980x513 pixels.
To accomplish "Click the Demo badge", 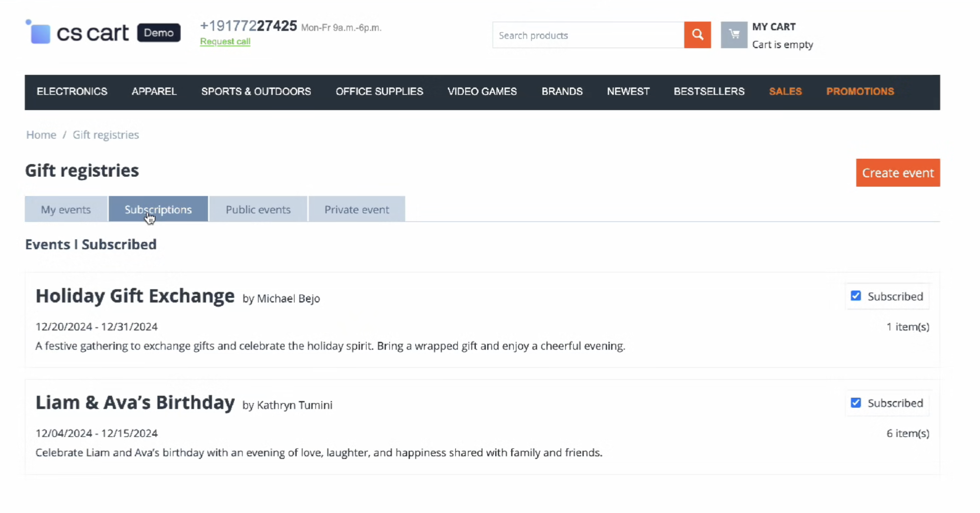I will (x=159, y=33).
